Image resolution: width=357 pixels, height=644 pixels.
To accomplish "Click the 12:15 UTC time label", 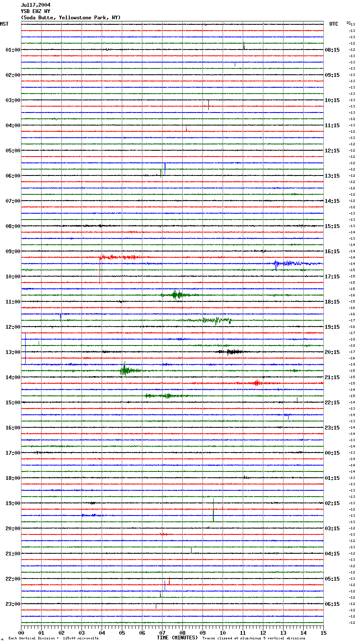I will pos(332,151).
